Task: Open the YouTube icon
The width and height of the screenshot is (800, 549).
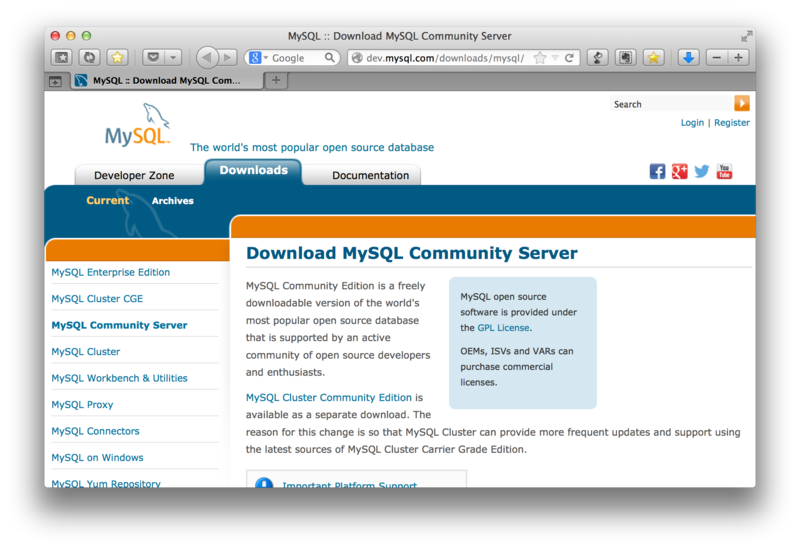Action: click(724, 171)
